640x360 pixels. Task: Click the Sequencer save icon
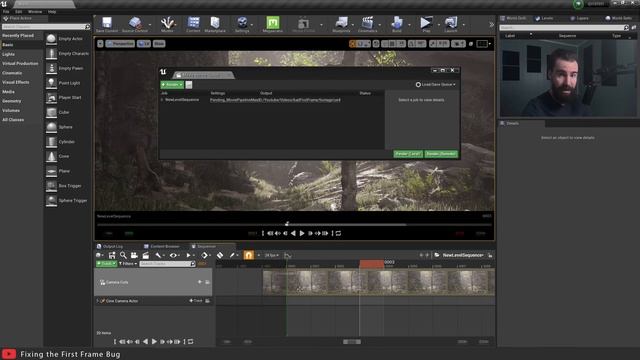point(112,255)
